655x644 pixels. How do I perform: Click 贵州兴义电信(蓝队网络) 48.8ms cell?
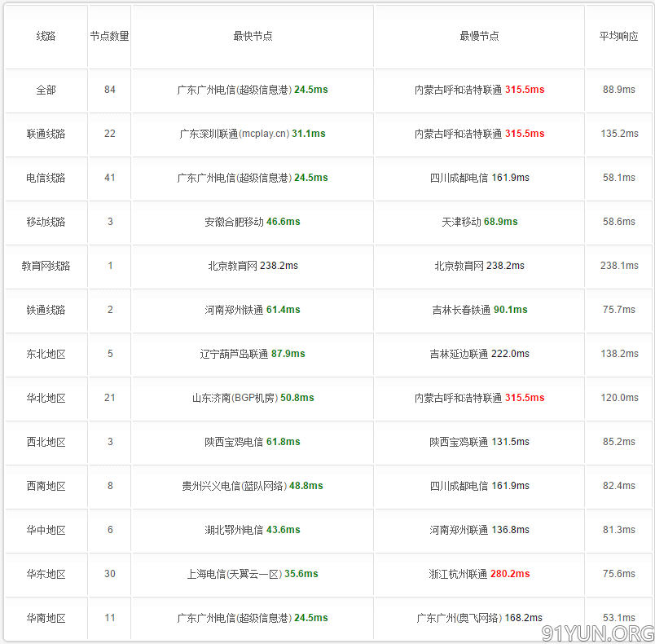point(253,486)
